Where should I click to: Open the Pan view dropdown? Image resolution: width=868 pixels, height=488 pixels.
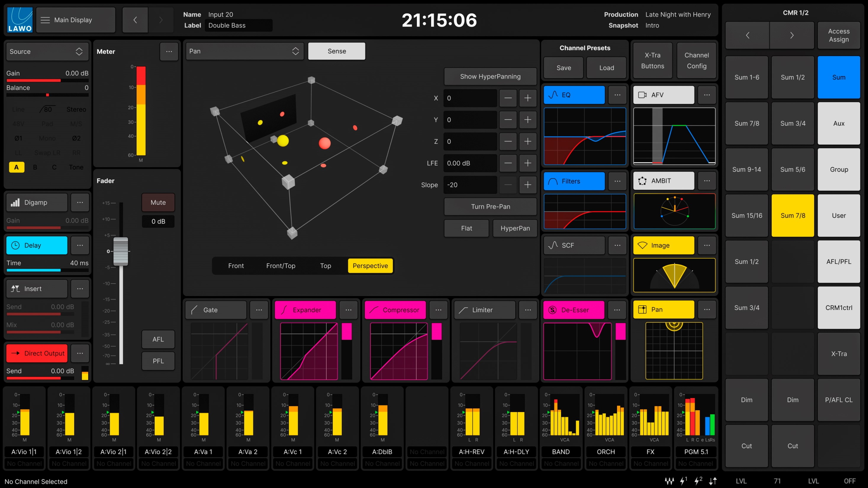click(244, 51)
